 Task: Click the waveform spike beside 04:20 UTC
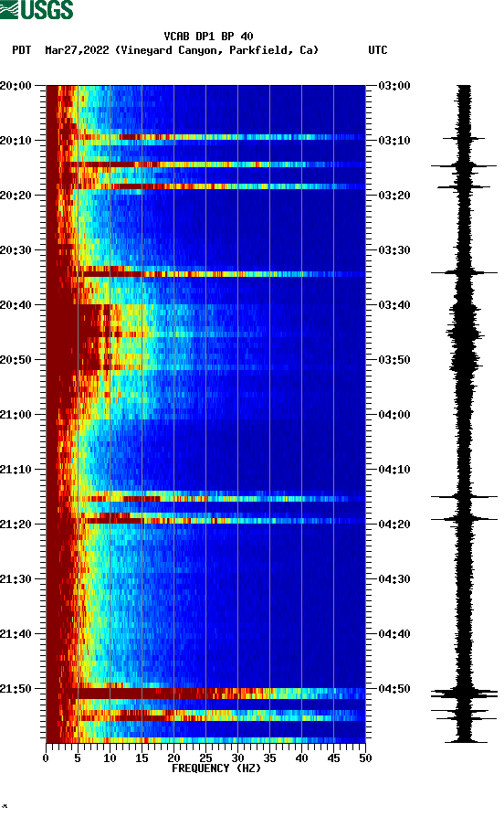click(x=464, y=519)
